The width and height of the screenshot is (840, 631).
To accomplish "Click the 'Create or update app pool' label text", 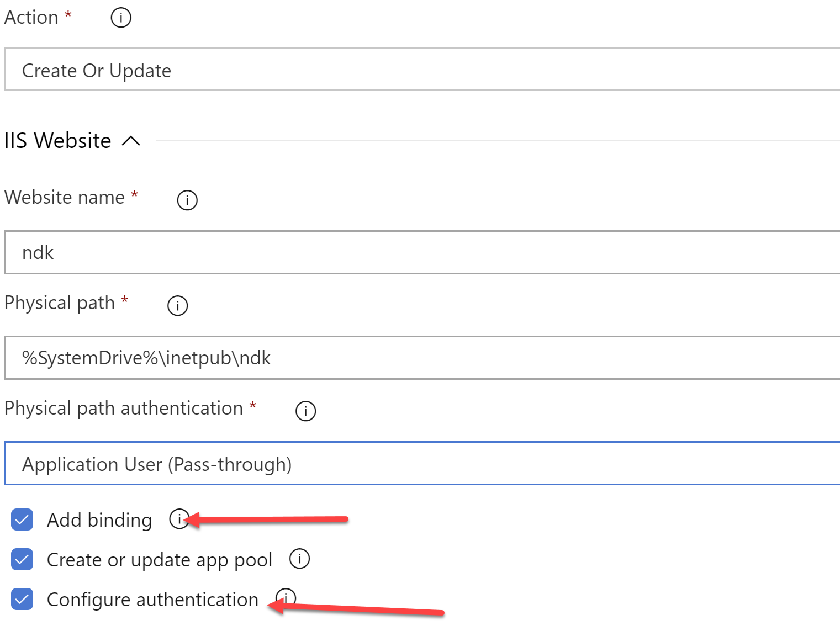I will pos(159,560).
